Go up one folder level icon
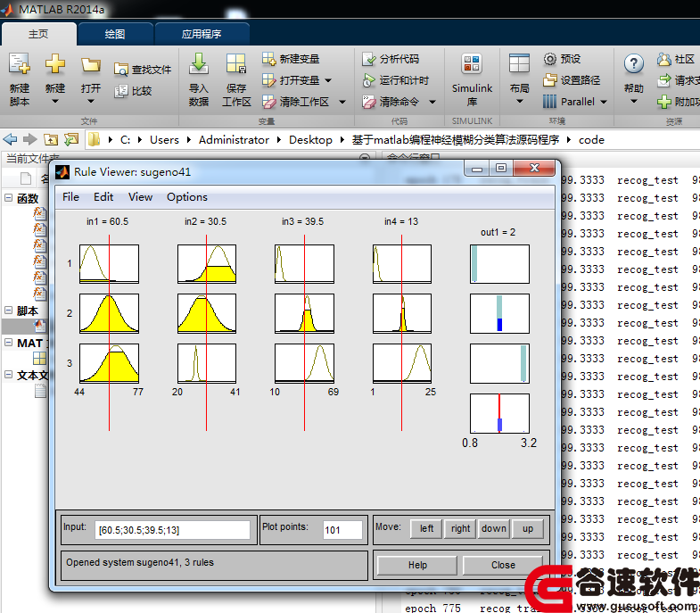700x613 pixels. [51, 140]
